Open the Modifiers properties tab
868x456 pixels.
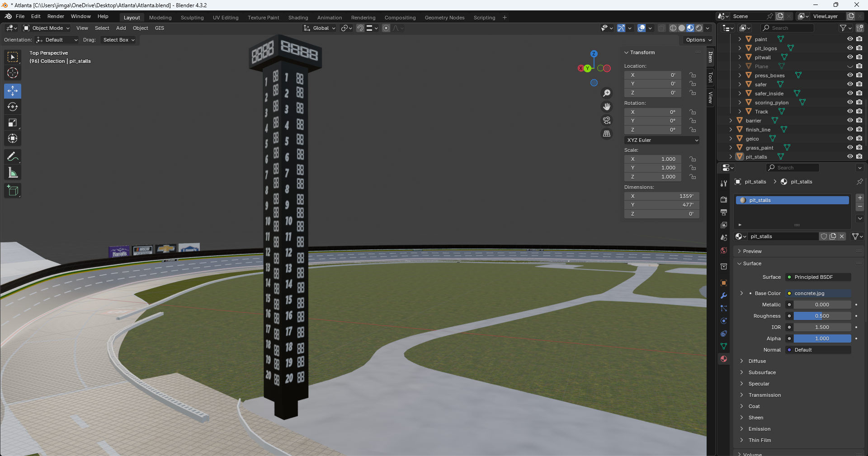click(724, 296)
